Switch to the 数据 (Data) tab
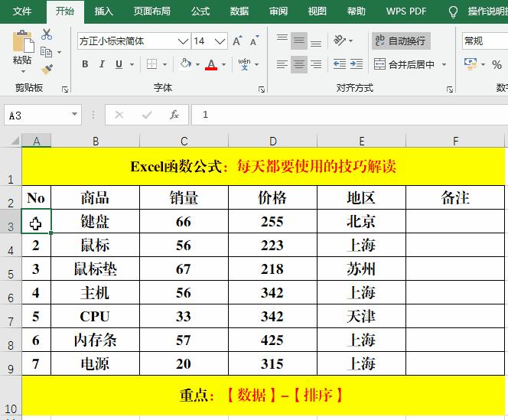The image size is (508, 420). 239,11
